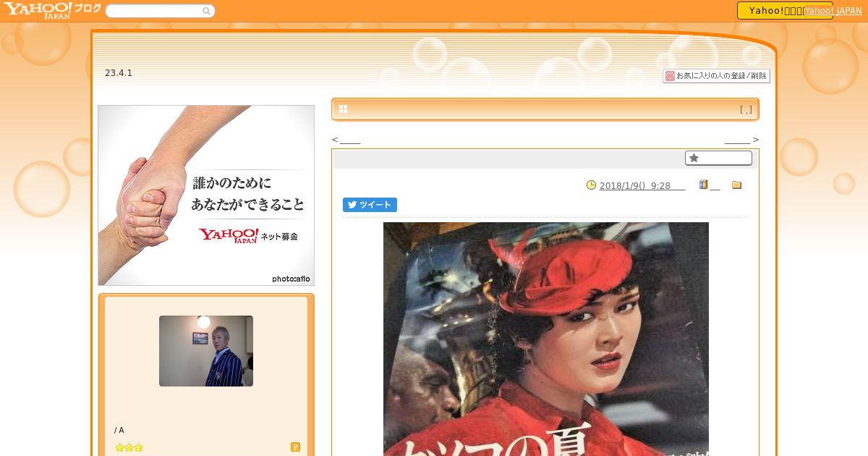Click the '/ A' text in profile panel
868x456 pixels.
pyautogui.click(x=119, y=430)
